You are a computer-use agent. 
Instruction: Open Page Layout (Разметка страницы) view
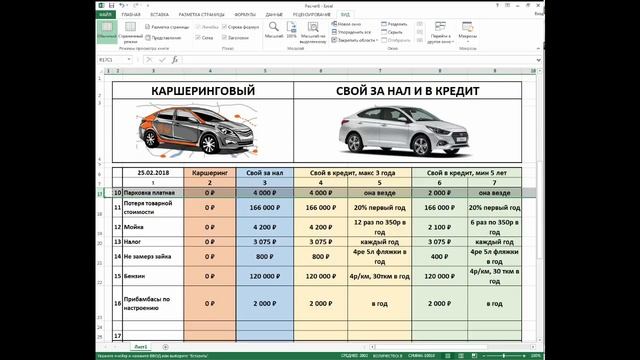(x=167, y=27)
